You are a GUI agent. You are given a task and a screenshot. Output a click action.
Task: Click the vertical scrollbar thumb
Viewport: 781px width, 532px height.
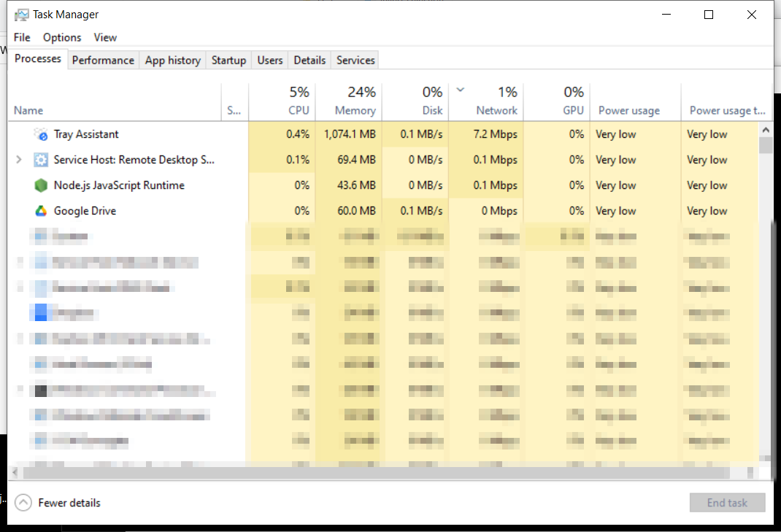click(x=766, y=145)
